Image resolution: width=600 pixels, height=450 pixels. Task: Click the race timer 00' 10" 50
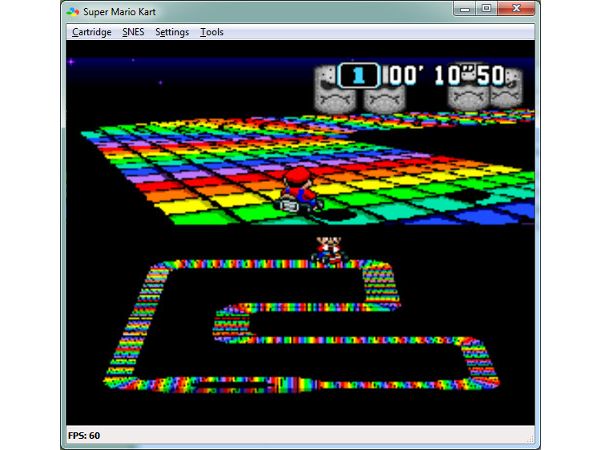(447, 75)
